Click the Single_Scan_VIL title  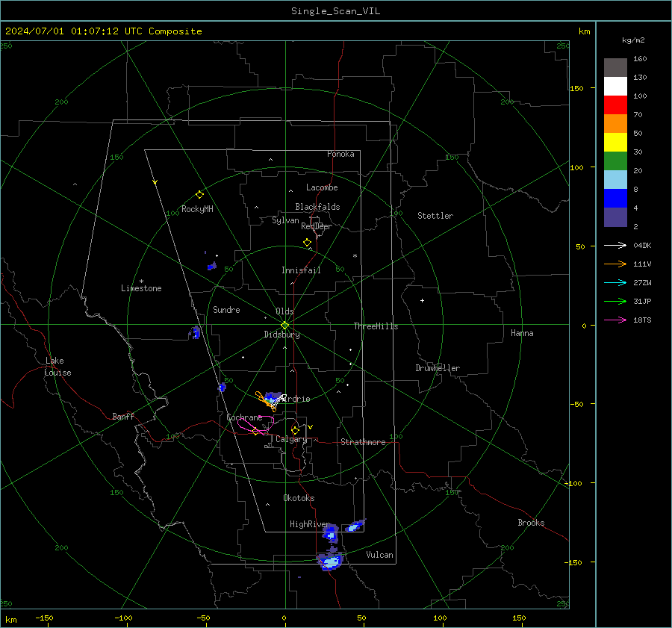pos(335,11)
